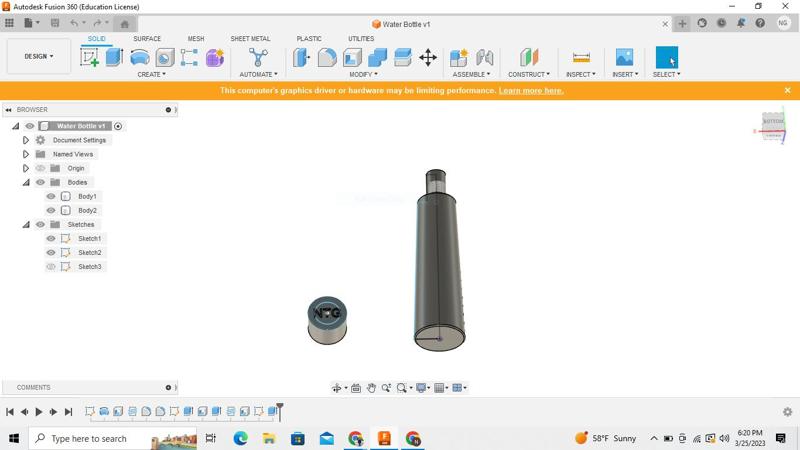Image resolution: width=800 pixels, height=450 pixels.
Task: Switch to the Utilities tab
Action: click(x=361, y=39)
